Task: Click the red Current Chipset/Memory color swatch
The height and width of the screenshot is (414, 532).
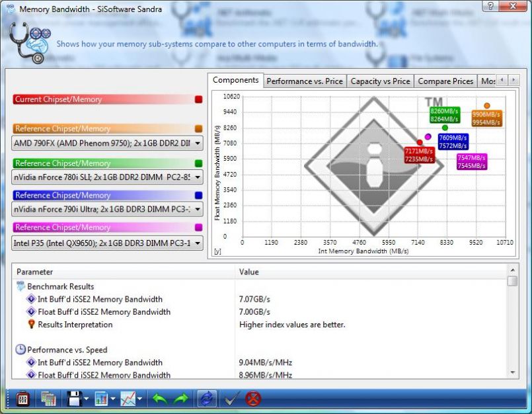Action: [199, 100]
